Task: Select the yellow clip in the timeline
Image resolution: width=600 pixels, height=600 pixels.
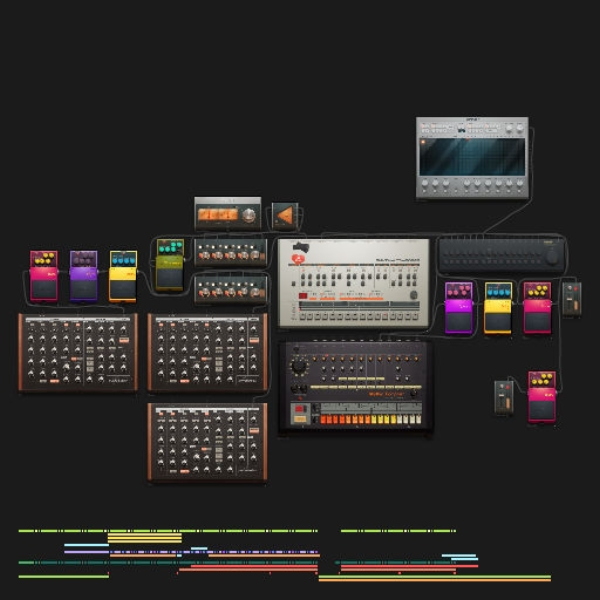Action: [x=145, y=538]
